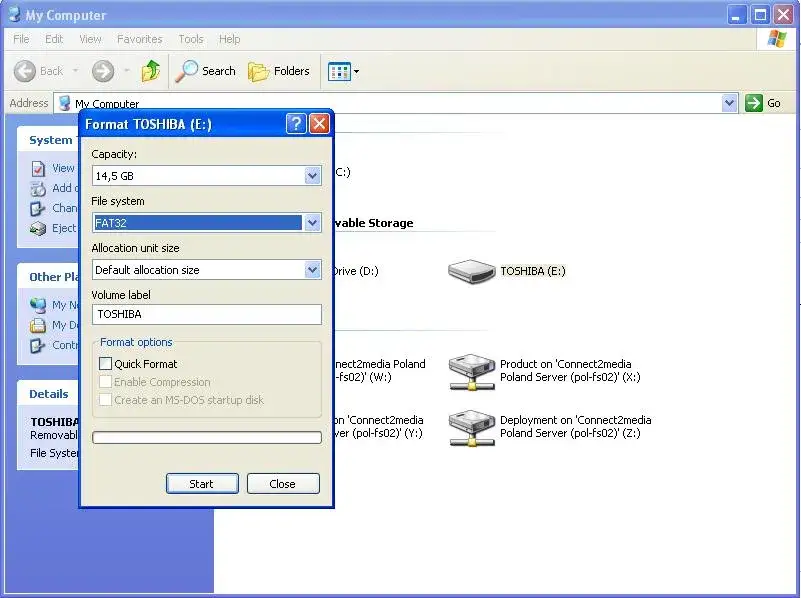This screenshot has width=801, height=598.
Task: Click Create an MS-DOS startup disk checkbox
Action: (105, 399)
